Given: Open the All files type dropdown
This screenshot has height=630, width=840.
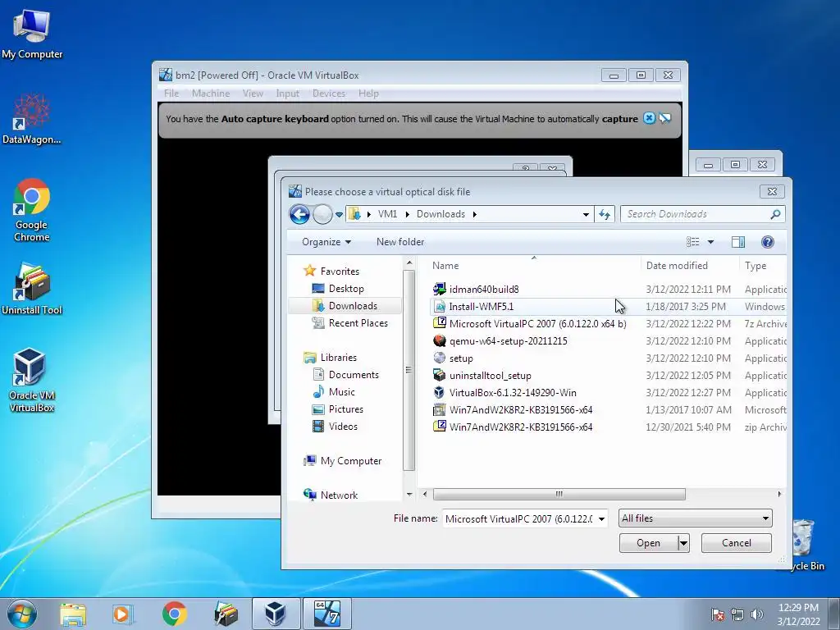Looking at the screenshot, I should (x=696, y=518).
